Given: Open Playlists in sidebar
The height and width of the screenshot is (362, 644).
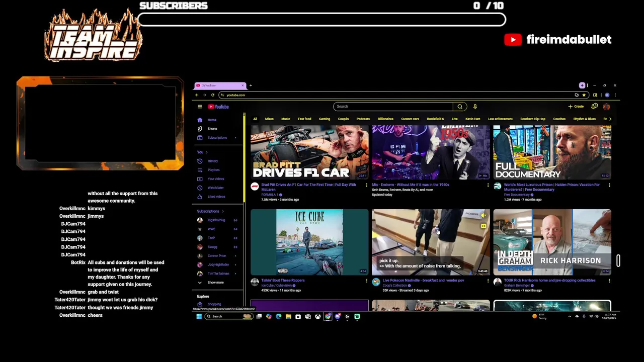Looking at the screenshot, I should point(213,170).
